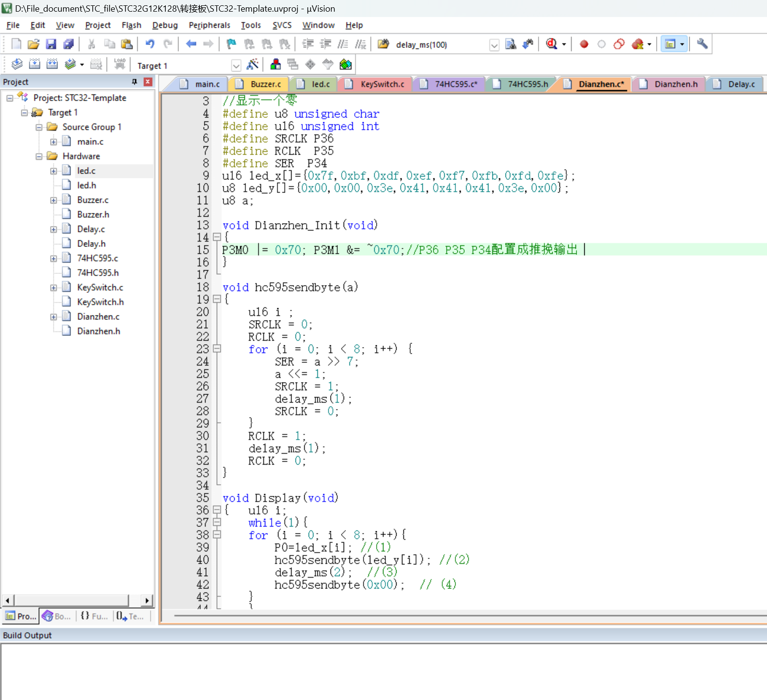Click the Configuration wrench icon
The width and height of the screenshot is (767, 700).
point(702,44)
